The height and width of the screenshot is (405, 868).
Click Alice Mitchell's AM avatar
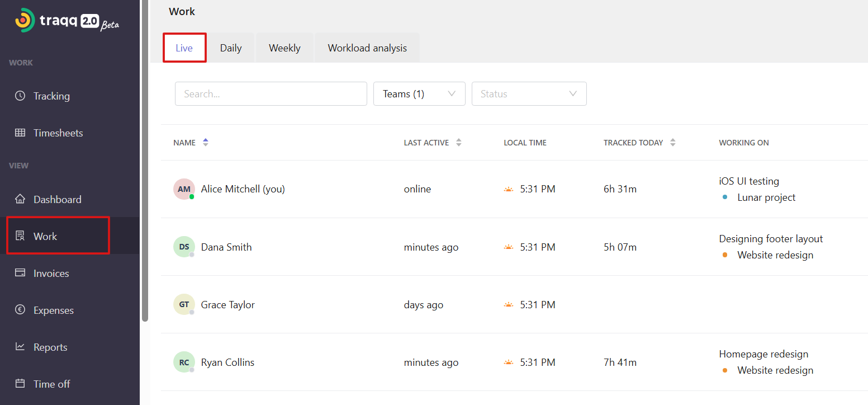point(184,189)
